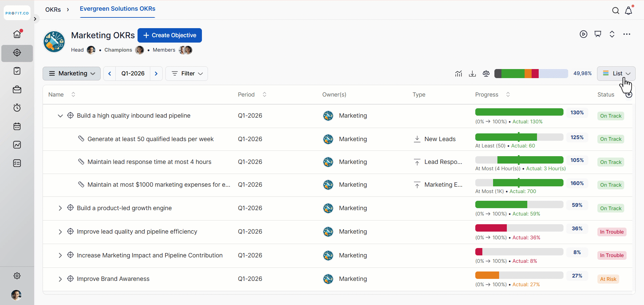Click the Create Objective button

(x=170, y=36)
